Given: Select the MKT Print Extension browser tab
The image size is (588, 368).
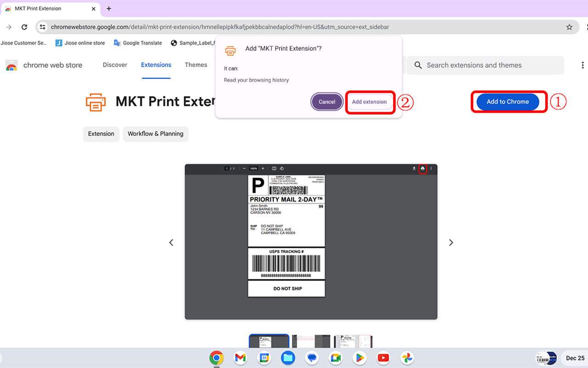Looking at the screenshot, I should pyautogui.click(x=50, y=9).
